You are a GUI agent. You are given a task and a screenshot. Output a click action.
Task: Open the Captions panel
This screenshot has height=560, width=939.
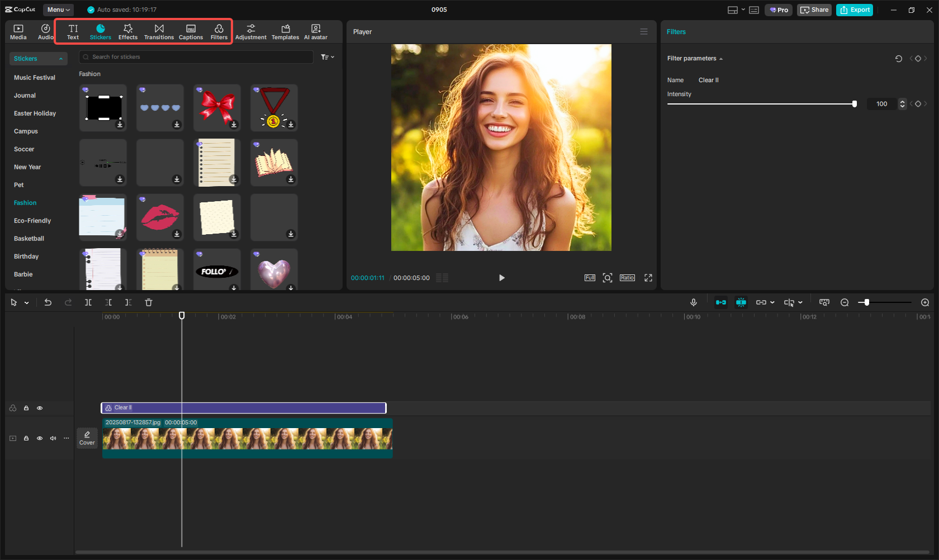click(191, 31)
